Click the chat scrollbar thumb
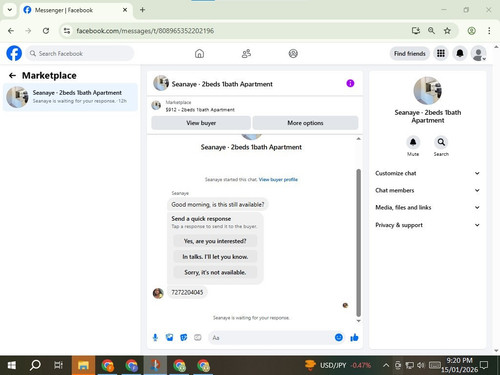This screenshot has width=500, height=375. [358, 242]
